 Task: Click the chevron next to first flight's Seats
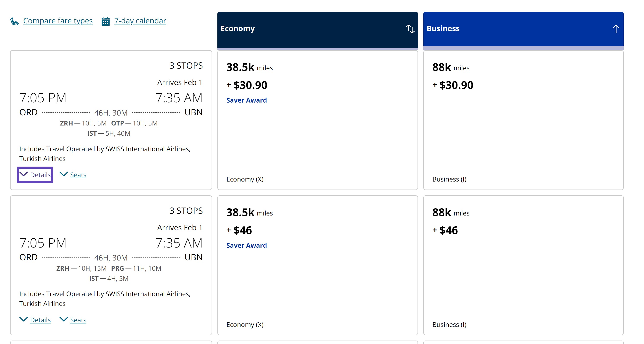click(64, 174)
